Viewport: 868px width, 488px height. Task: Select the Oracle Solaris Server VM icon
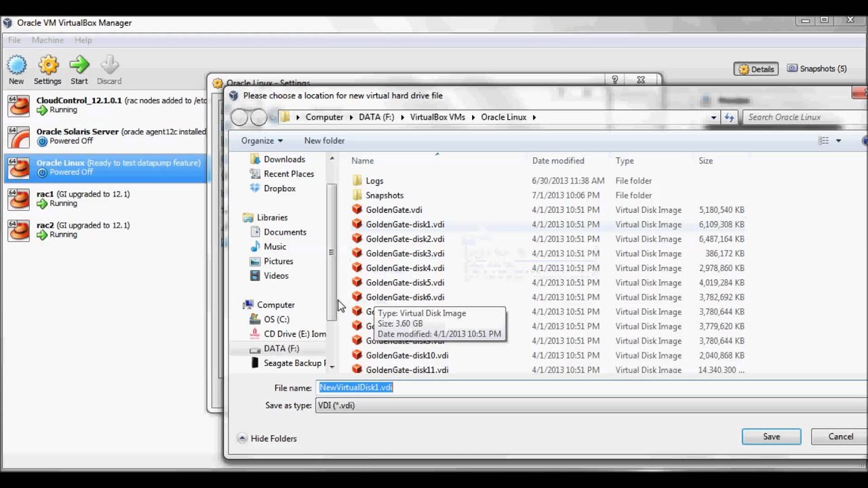pos(19,136)
